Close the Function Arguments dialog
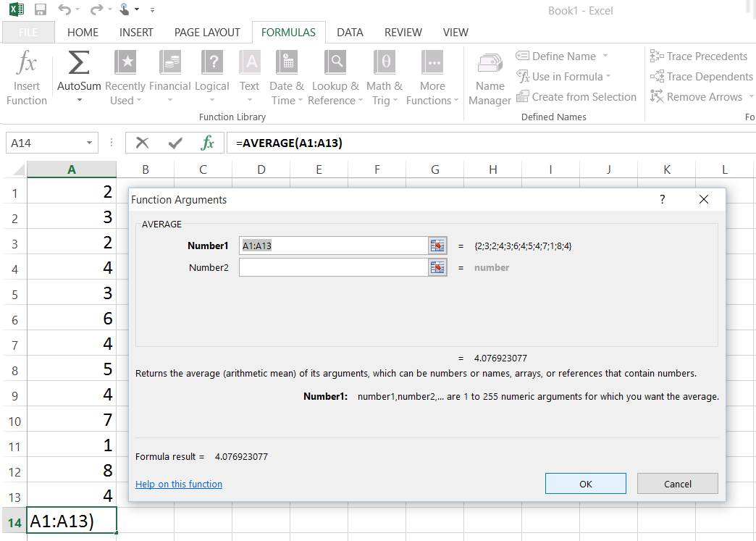Screen dimensions: 756x541 coord(703,200)
